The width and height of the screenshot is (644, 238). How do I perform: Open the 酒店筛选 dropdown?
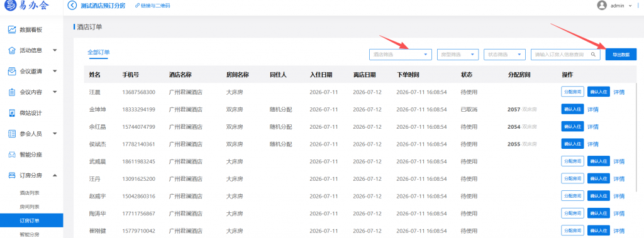(401, 54)
